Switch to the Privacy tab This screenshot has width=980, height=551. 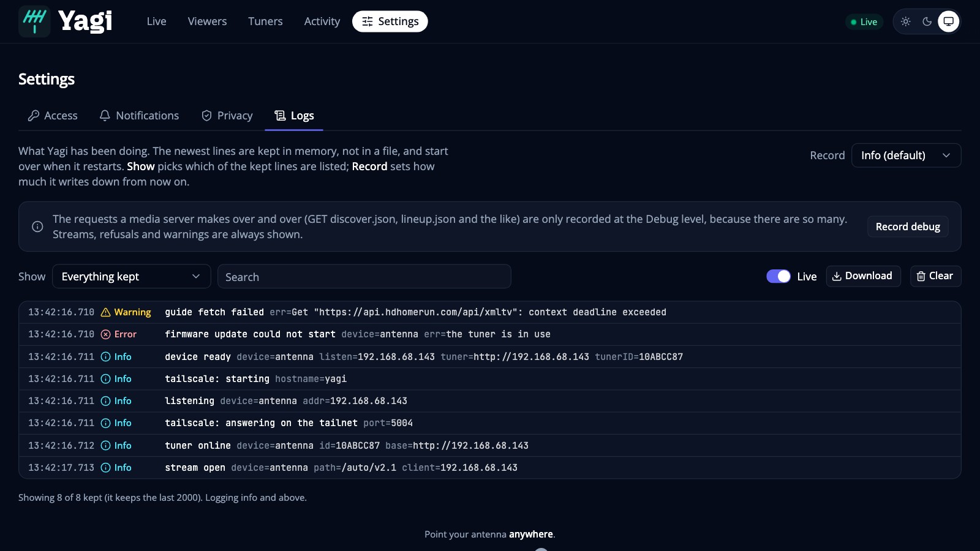tap(227, 116)
